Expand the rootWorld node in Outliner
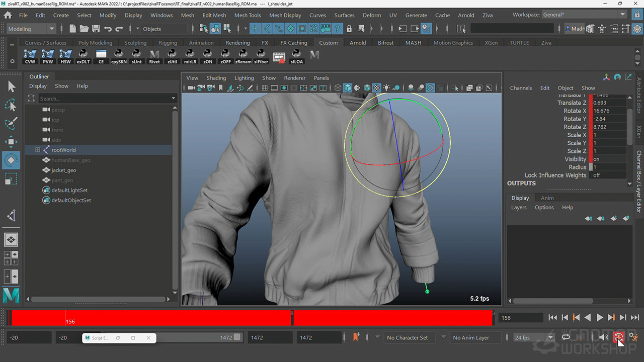This screenshot has height=362, width=644. tap(37, 150)
